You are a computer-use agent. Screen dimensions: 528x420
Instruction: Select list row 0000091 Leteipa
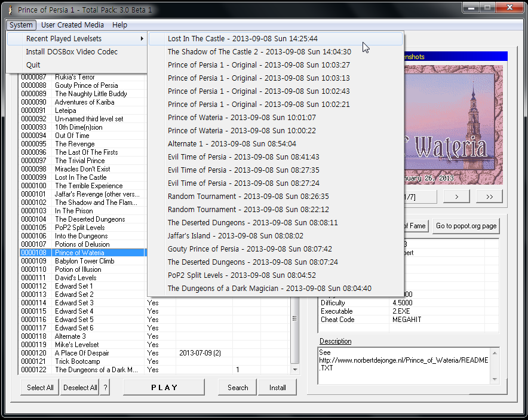82,111
